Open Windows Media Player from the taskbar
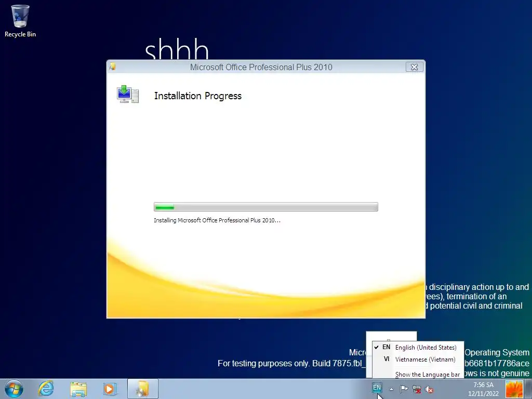532x399 pixels. (110, 389)
